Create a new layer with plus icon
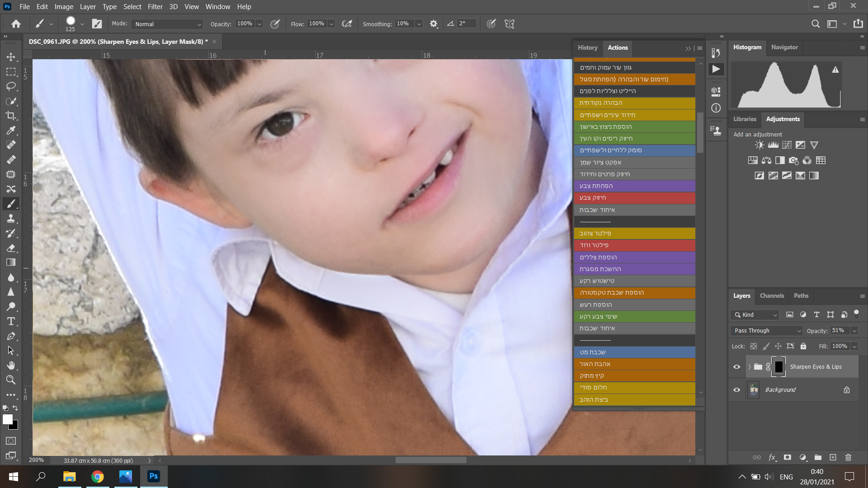Image resolution: width=868 pixels, height=488 pixels. (833, 457)
